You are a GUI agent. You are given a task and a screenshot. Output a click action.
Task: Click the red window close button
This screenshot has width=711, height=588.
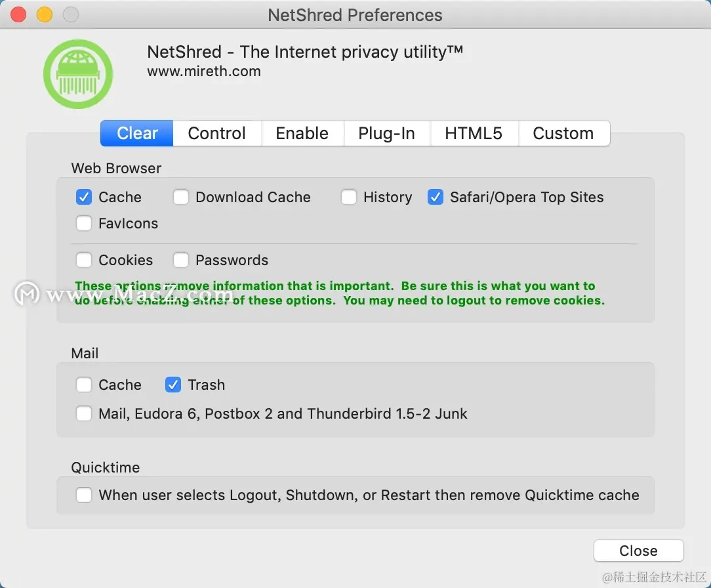click(x=18, y=14)
